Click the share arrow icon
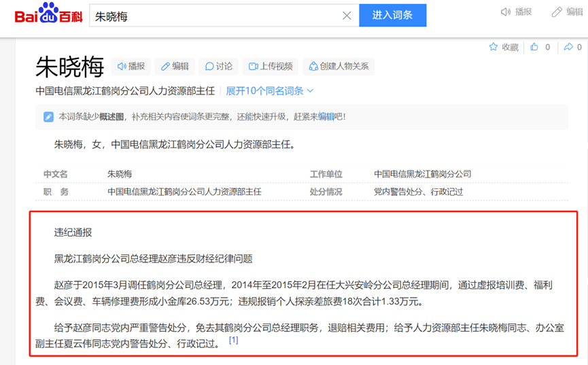 point(568,47)
